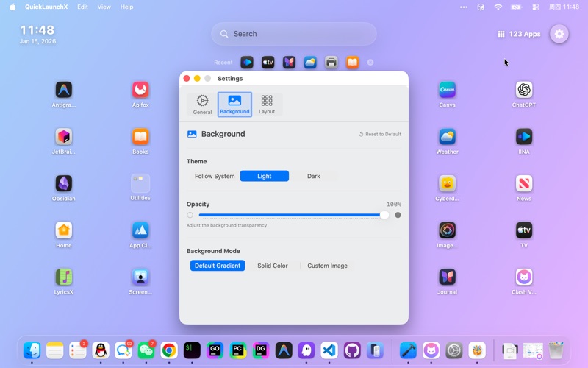Open the View menu in menu bar
Viewport: 588px width, 368px height.
pyautogui.click(x=104, y=7)
